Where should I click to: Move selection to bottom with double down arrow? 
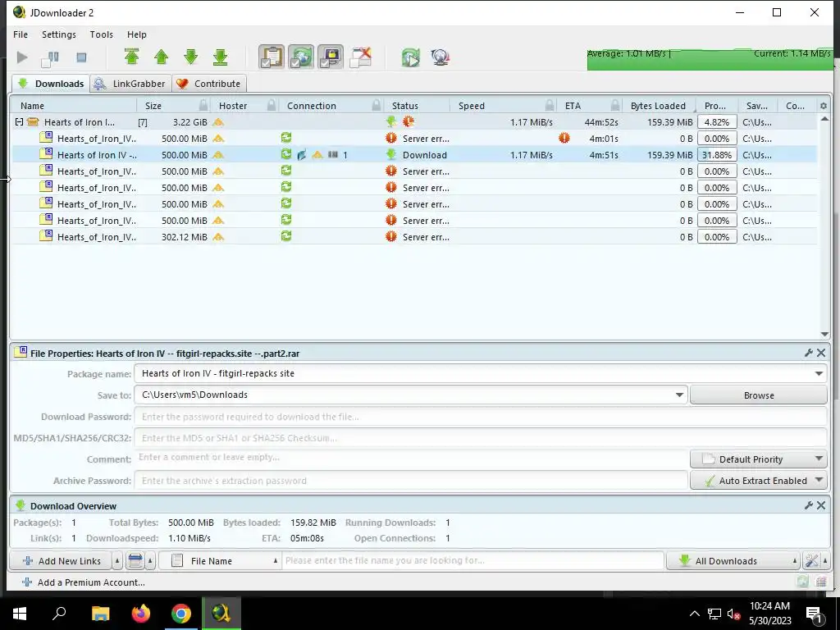220,57
